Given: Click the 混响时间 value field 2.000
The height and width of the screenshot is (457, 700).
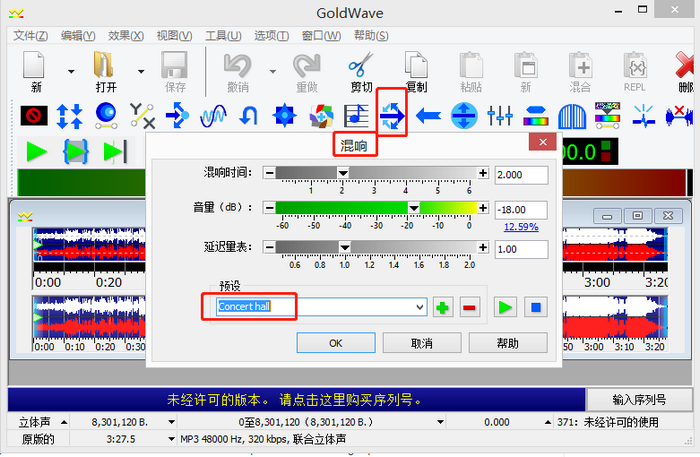Looking at the screenshot, I should coord(521,174).
